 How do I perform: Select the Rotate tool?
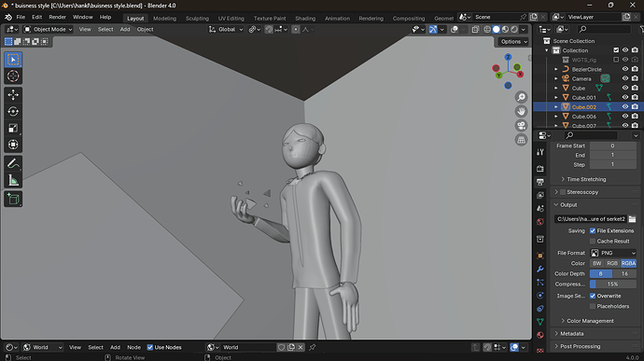click(13, 111)
